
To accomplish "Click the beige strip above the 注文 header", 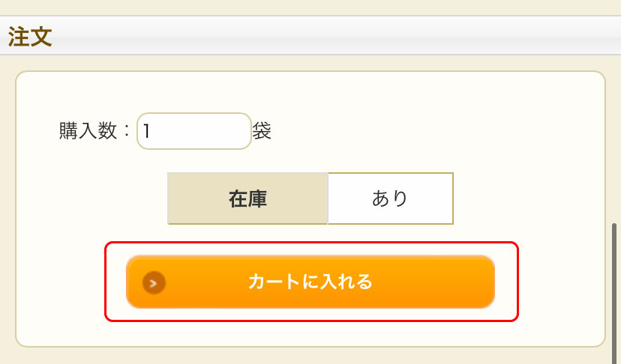I will coord(310,7).
